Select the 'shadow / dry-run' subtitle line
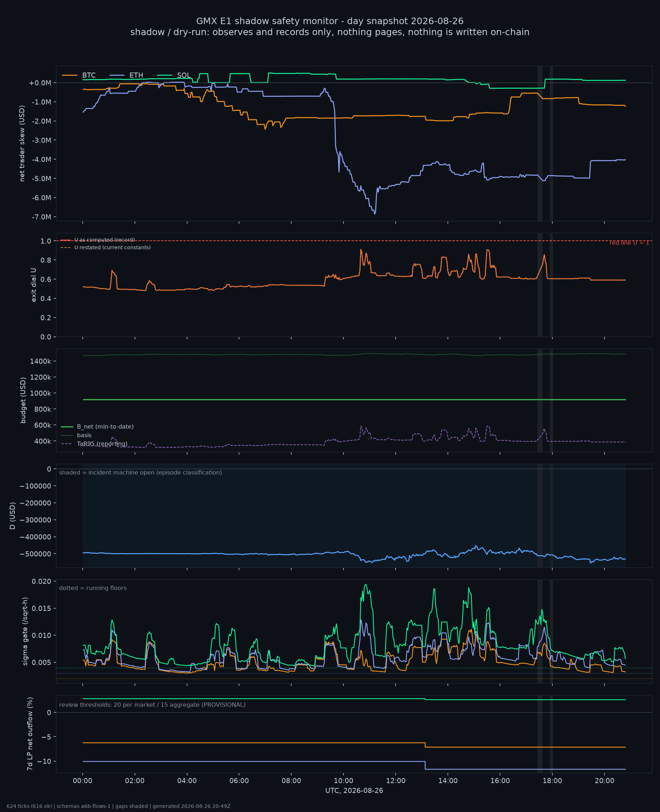 (x=330, y=32)
